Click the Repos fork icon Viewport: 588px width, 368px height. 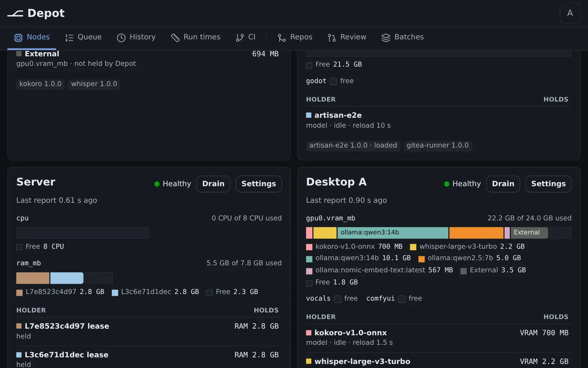282,38
